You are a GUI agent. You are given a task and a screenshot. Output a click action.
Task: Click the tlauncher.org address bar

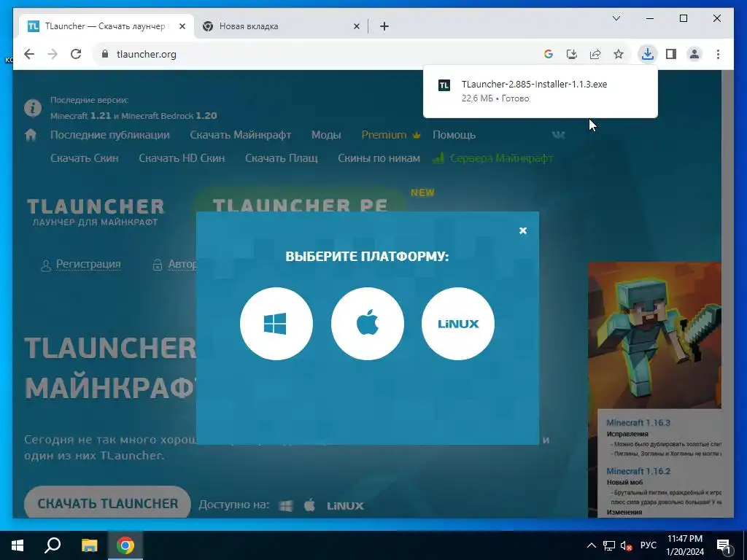tap(314, 54)
